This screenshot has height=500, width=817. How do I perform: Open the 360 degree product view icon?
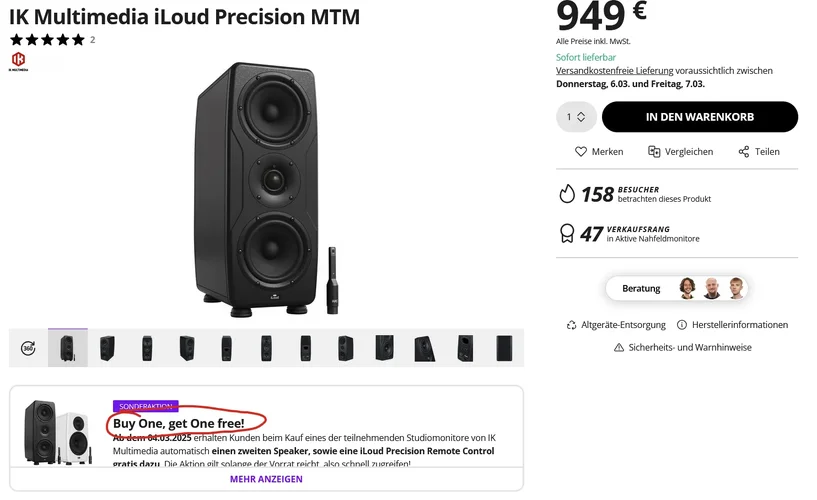tap(28, 348)
